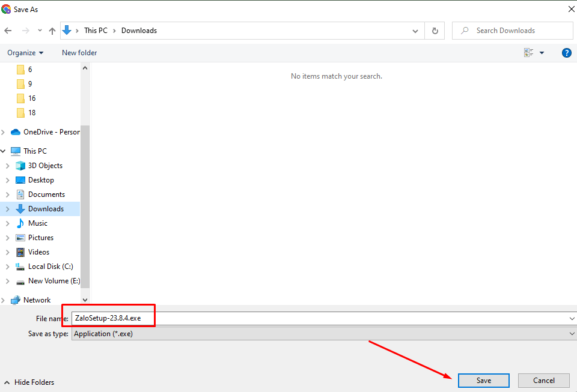Select the Music folder in sidebar
This screenshot has width=577, height=392.
pyautogui.click(x=37, y=223)
